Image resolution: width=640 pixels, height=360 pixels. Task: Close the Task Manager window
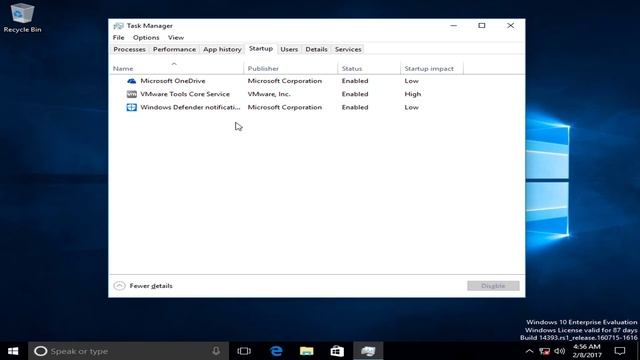tap(510, 26)
